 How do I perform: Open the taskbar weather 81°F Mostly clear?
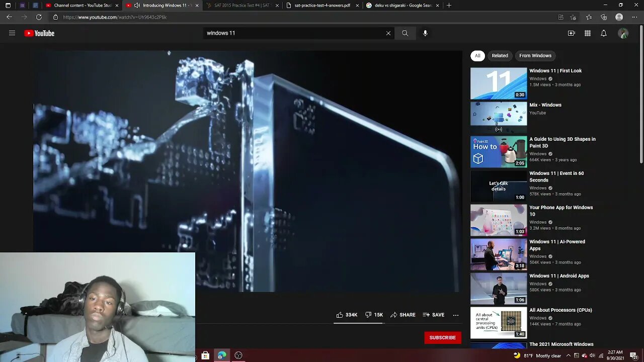click(537, 355)
